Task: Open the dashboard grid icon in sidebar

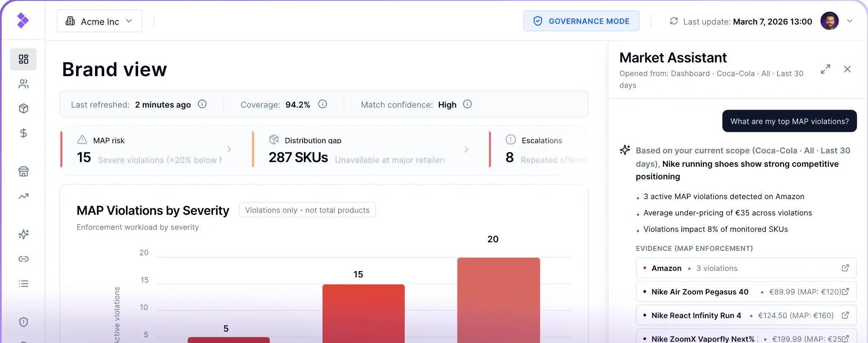Action: [23, 59]
